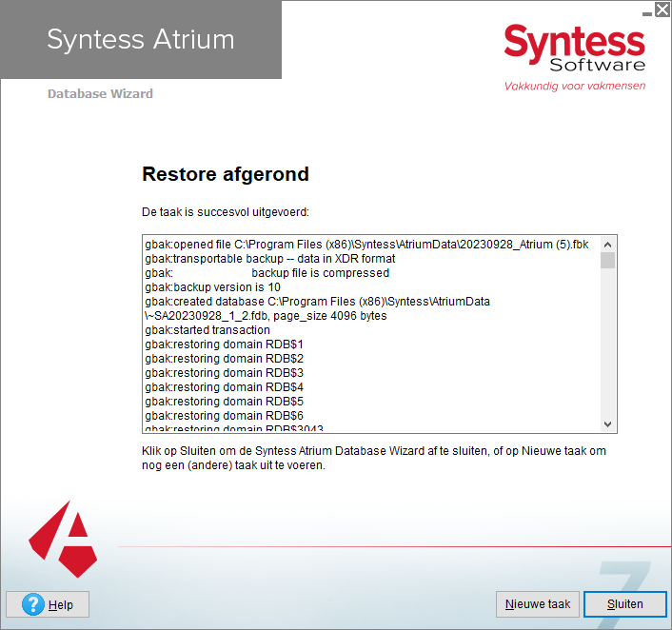This screenshot has width=672, height=630.
Task: Close the wizard with Sluiten button
Action: (x=625, y=604)
